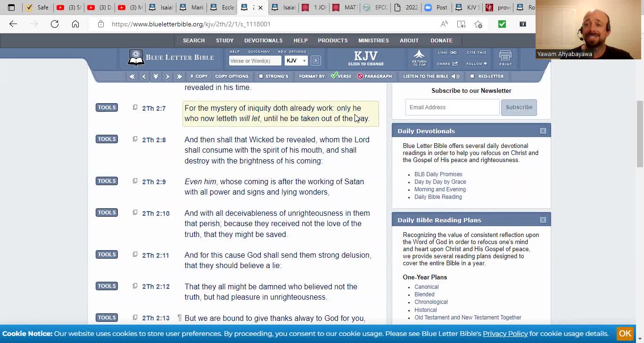Viewport: 644px width, 343px height.
Task: Open Tools for verse 2Th 2:9
Action: [107, 181]
